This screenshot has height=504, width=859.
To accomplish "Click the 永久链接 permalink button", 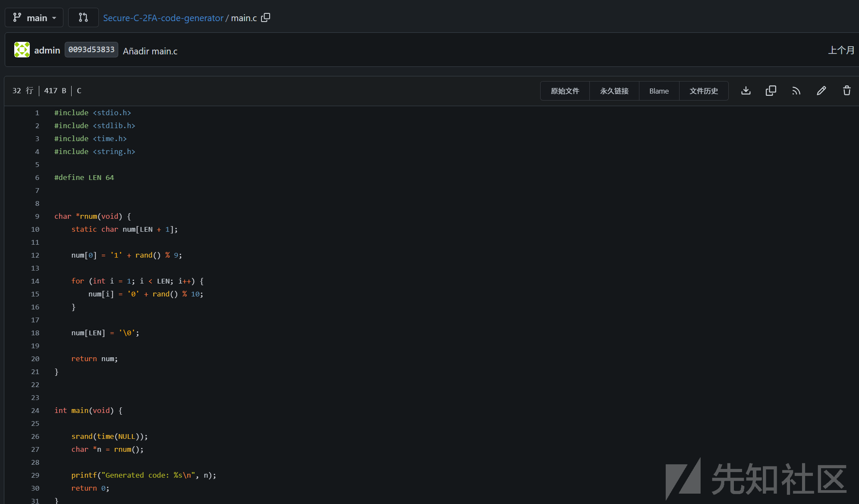I will point(614,91).
